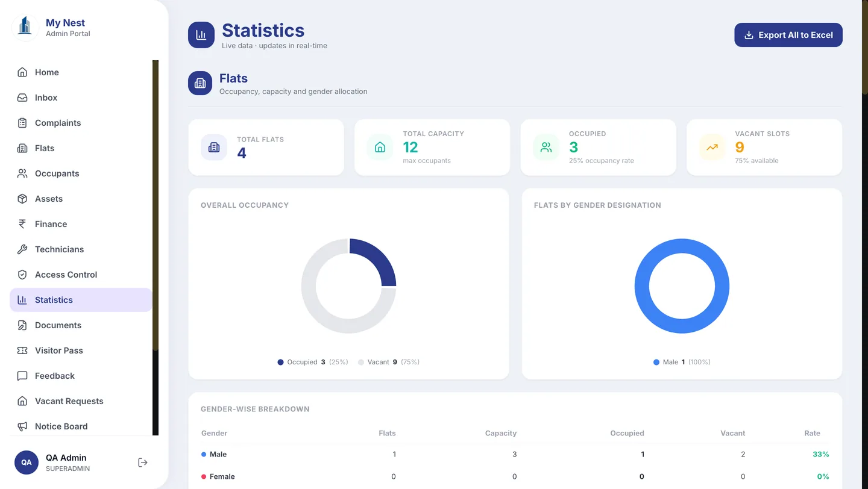
Task: Click the Inbox tray icon
Action: pyautogui.click(x=22, y=98)
